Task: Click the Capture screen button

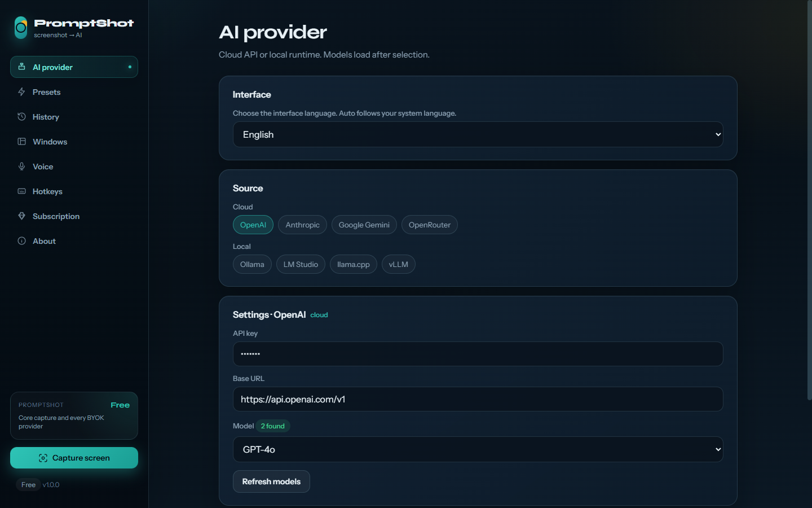Action: (x=74, y=458)
